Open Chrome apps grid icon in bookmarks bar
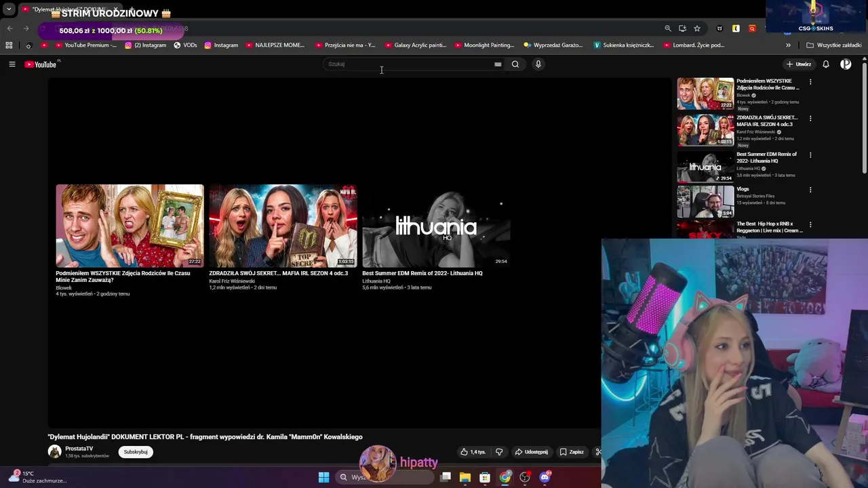868x488 pixels. 9,45
